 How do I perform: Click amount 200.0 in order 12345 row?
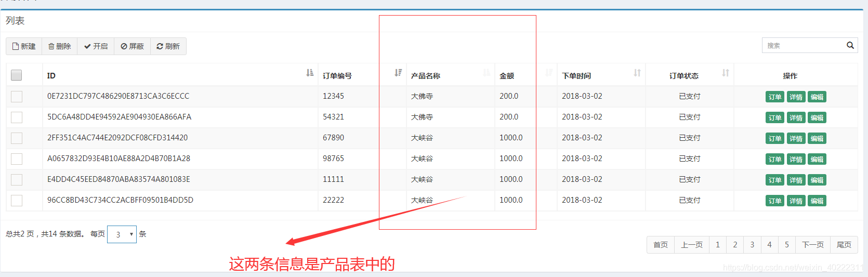pyautogui.click(x=509, y=96)
